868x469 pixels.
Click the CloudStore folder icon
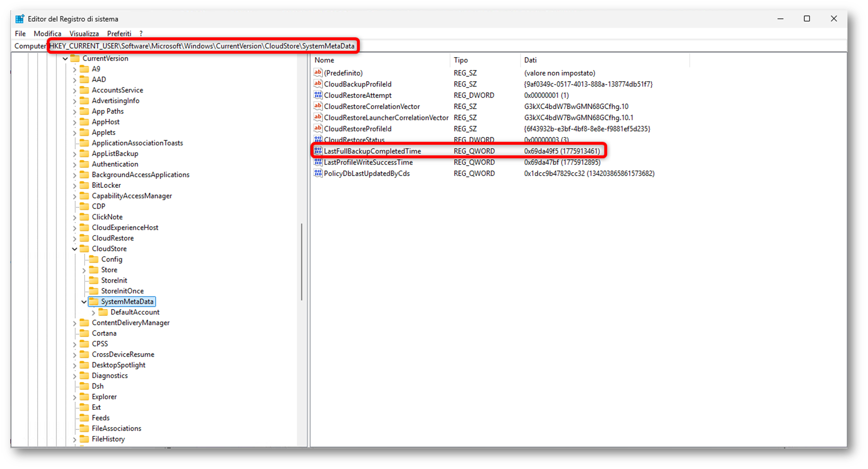click(x=84, y=249)
